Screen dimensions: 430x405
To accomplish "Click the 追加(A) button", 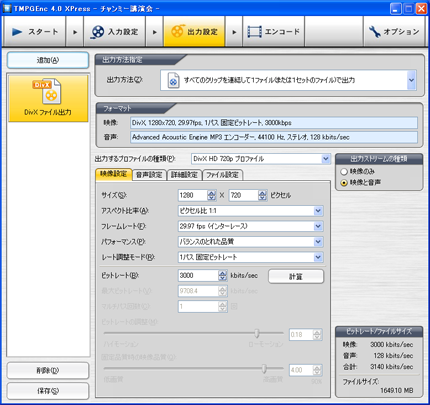I will click(48, 60).
